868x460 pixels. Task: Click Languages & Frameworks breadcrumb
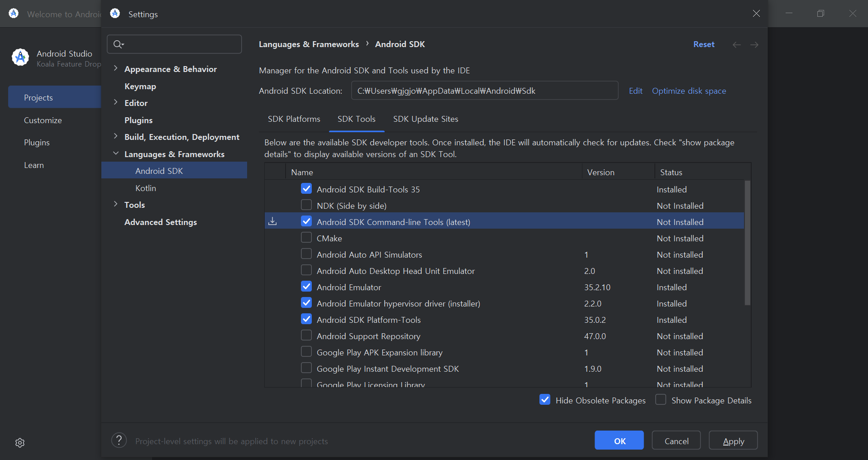(x=309, y=44)
